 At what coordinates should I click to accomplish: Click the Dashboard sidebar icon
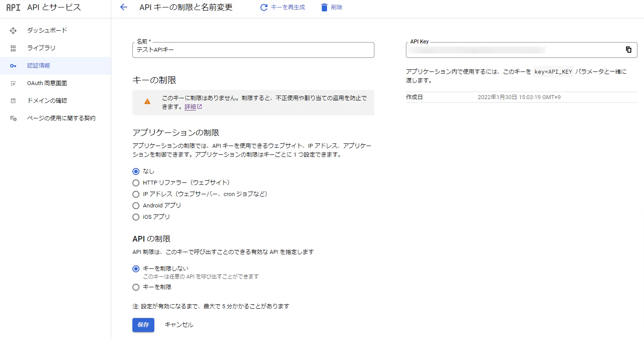click(13, 31)
